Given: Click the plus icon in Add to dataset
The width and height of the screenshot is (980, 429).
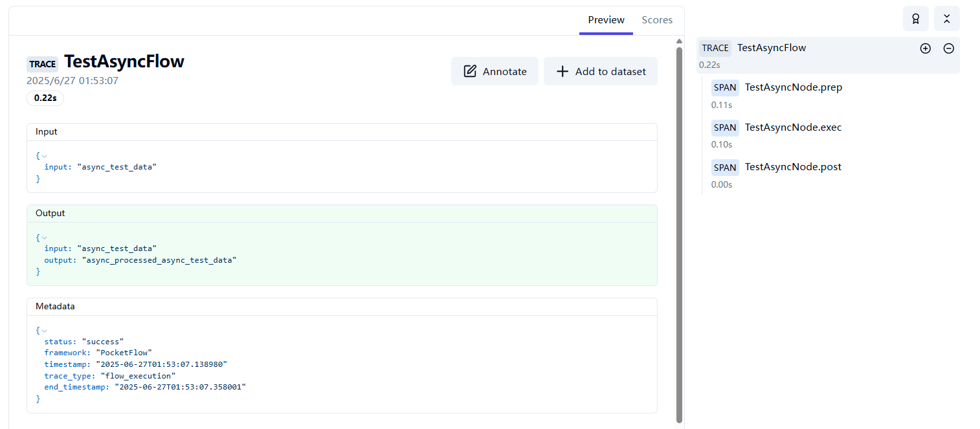Looking at the screenshot, I should (562, 71).
